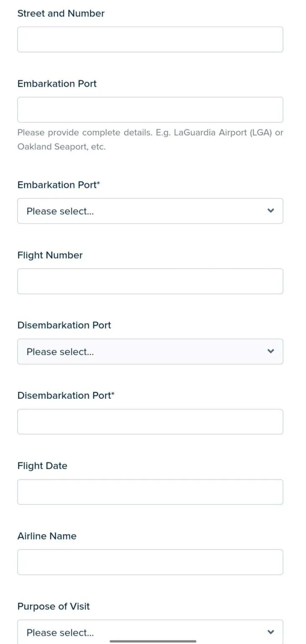Click the Airline Name text box
The image size is (306, 644).
point(150,562)
